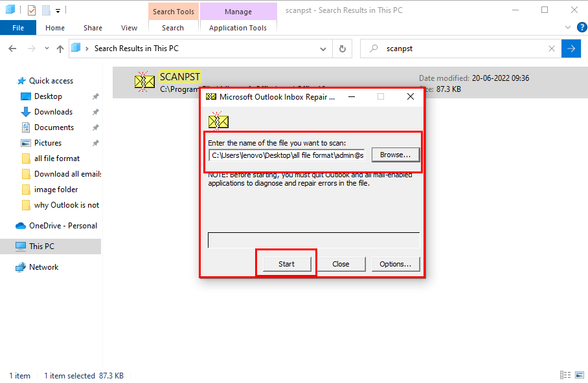Viewport: 588px width, 383px height.
Task: Minimize the Inbox Repair dialog
Action: tap(352, 96)
